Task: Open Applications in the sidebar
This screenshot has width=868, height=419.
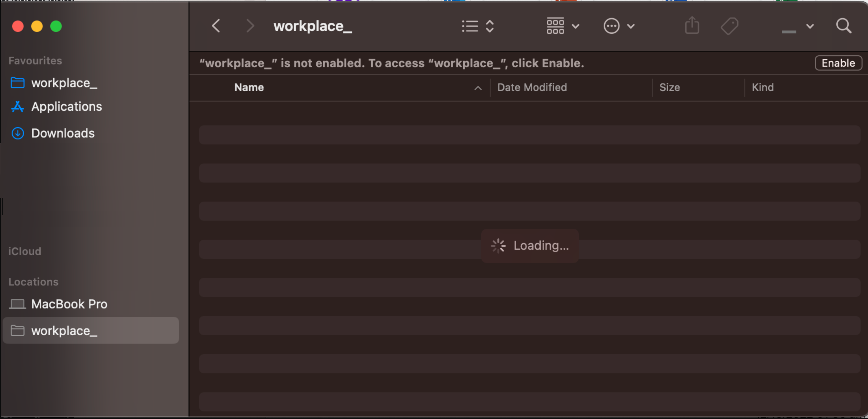Action: point(66,107)
